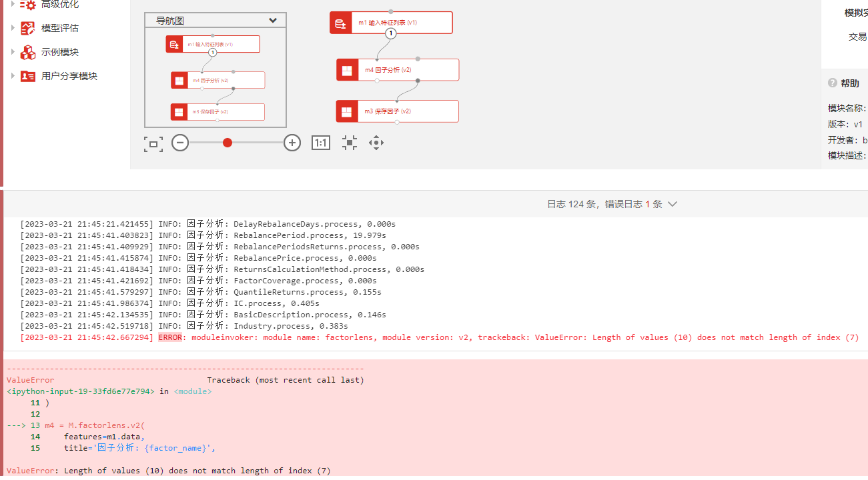Click the FactorCoverage.process log line
This screenshot has width=868, height=480.
199,281
